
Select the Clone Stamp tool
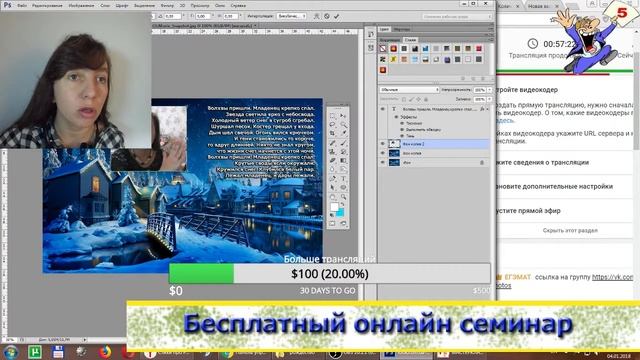[x=332, y=152]
